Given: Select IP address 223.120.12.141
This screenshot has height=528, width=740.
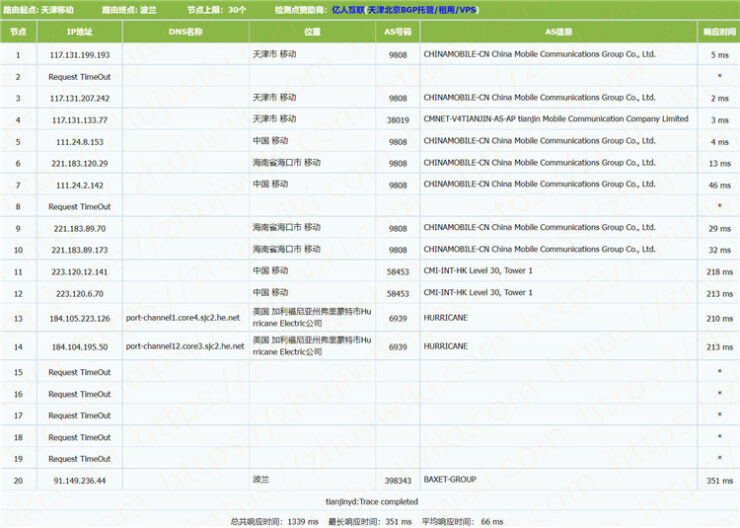Looking at the screenshot, I should (x=79, y=272).
